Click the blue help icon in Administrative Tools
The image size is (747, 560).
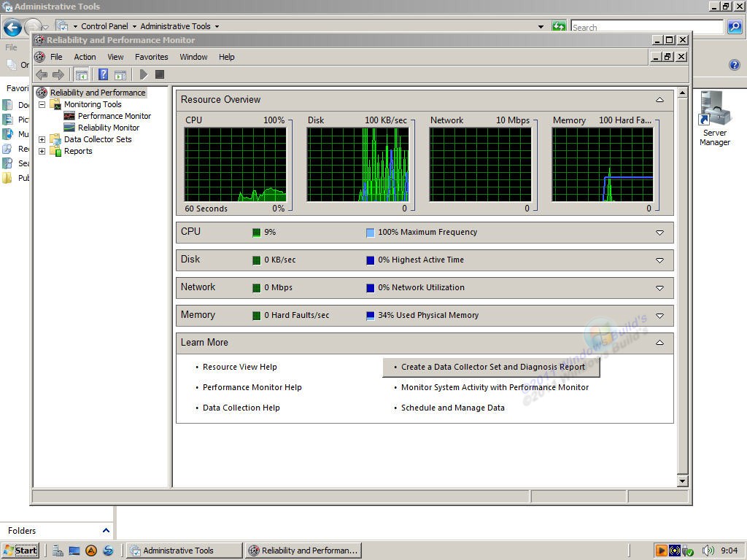[x=735, y=65]
